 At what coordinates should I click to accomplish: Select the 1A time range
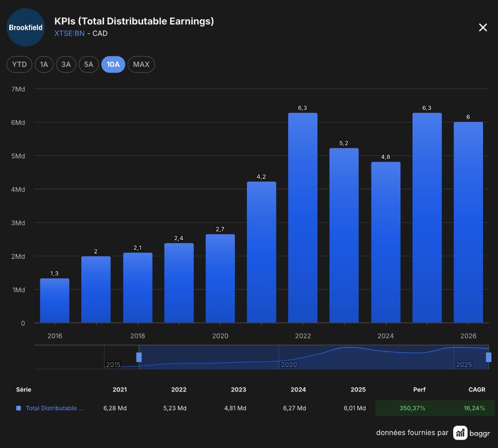(44, 64)
